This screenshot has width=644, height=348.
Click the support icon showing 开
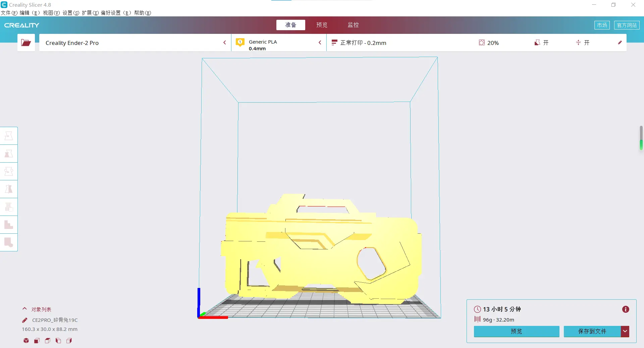537,43
